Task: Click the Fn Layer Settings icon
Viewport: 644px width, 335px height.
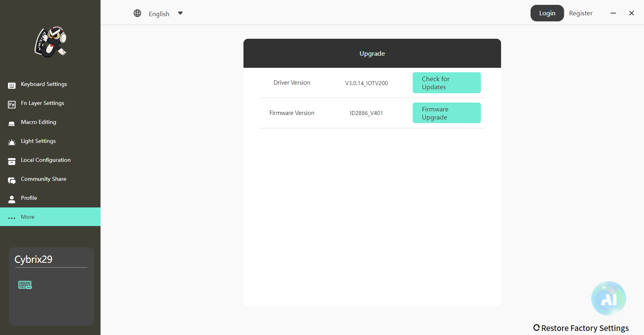Action: click(x=12, y=105)
